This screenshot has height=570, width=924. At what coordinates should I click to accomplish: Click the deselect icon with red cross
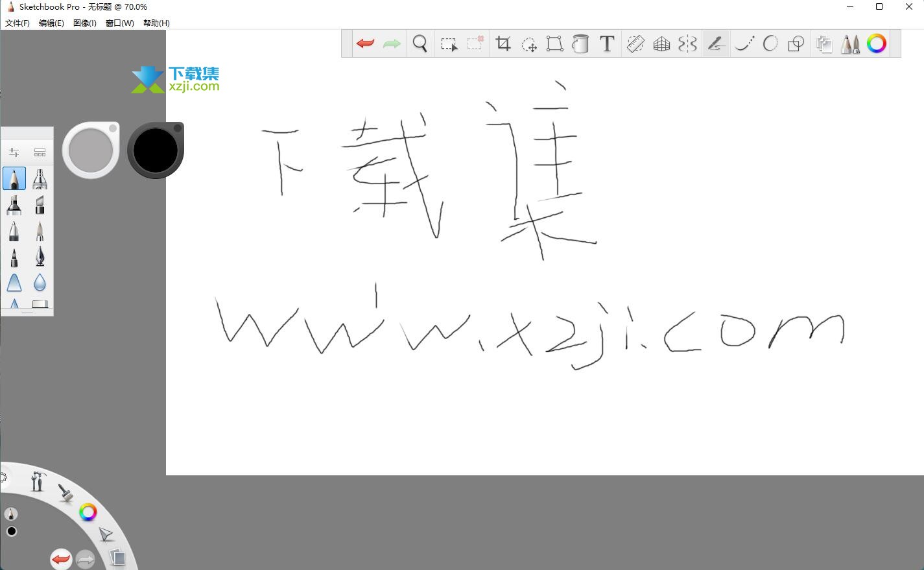[x=475, y=43]
